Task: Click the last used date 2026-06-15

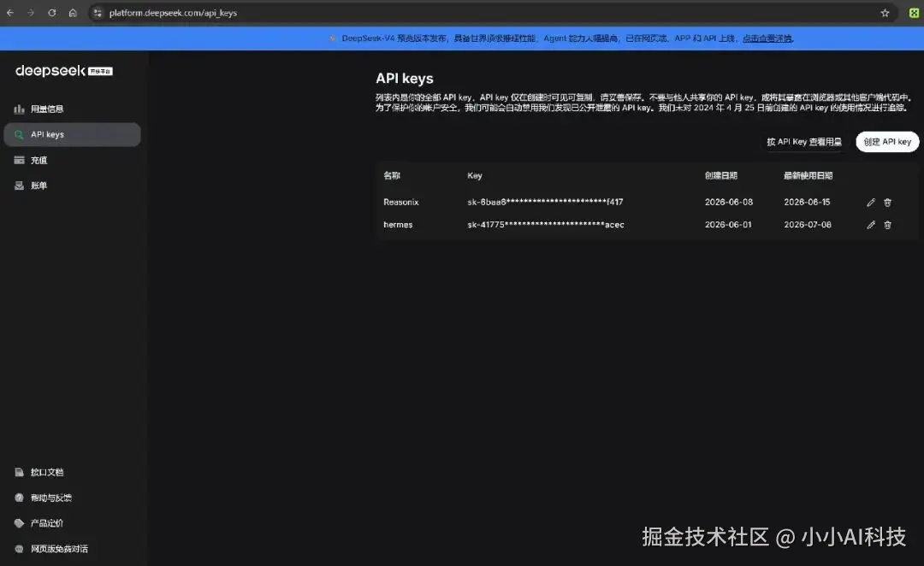Action: click(807, 202)
